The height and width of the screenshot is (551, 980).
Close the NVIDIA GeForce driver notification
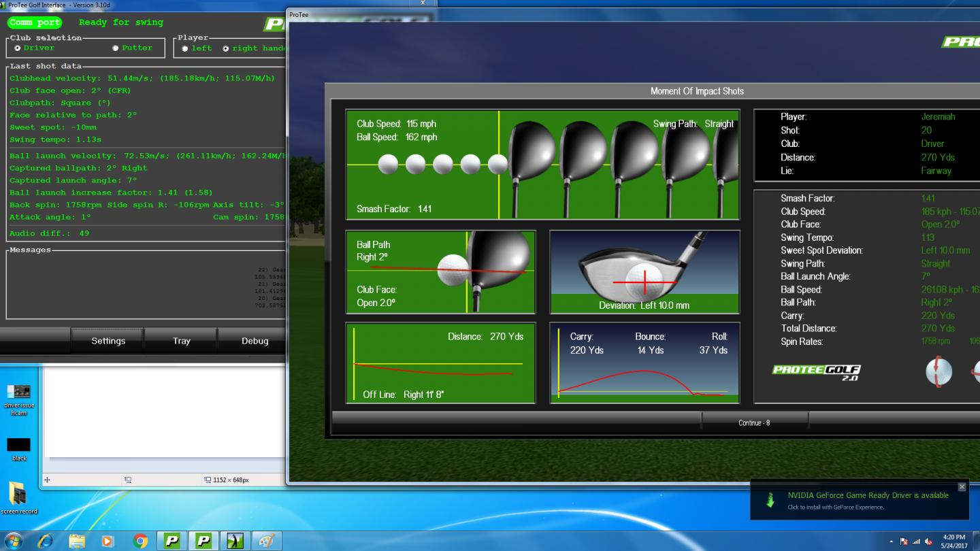[x=962, y=487]
